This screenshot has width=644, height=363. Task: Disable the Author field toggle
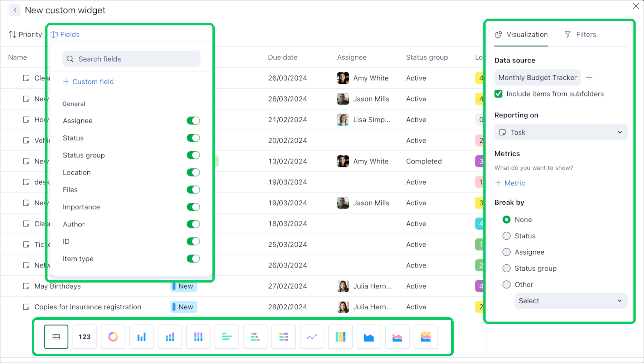pos(193,224)
